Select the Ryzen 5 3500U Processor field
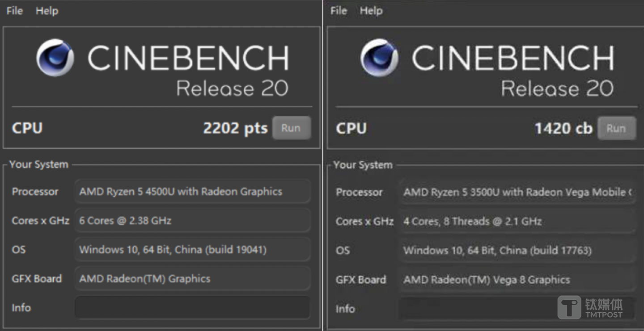The height and width of the screenshot is (331, 644). [517, 192]
